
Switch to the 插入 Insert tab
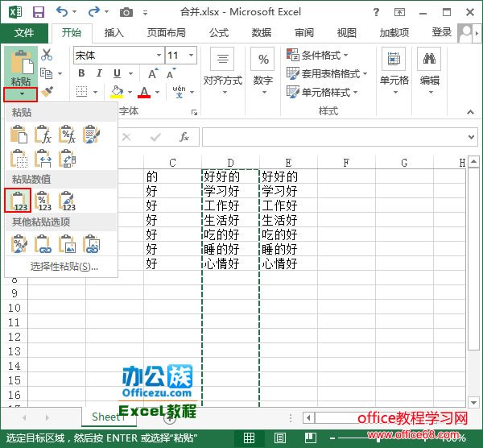pos(114,32)
